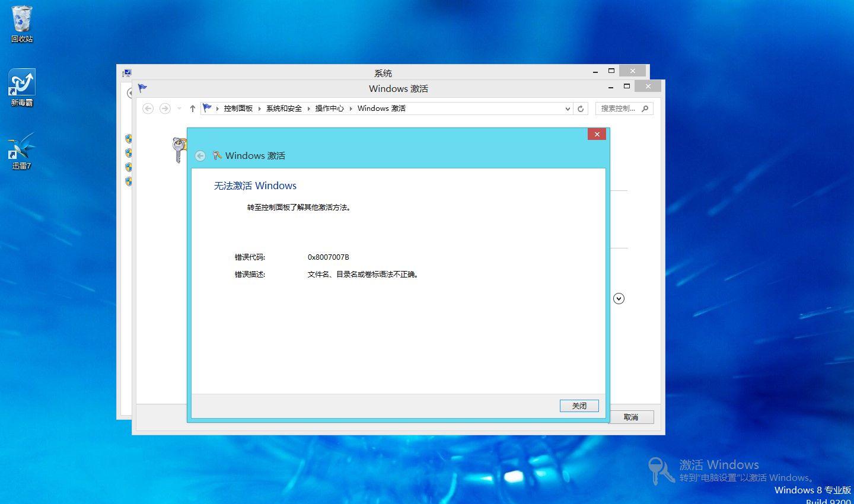Click the computer icon in 系统 title bar
Screen dimensions: 854x504
pos(127,73)
